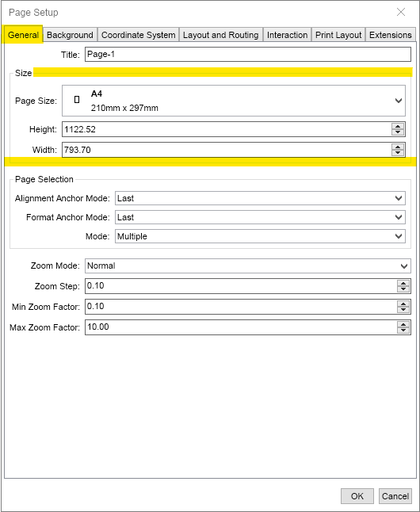
Task: Confirm with the OK button
Action: pyautogui.click(x=357, y=496)
